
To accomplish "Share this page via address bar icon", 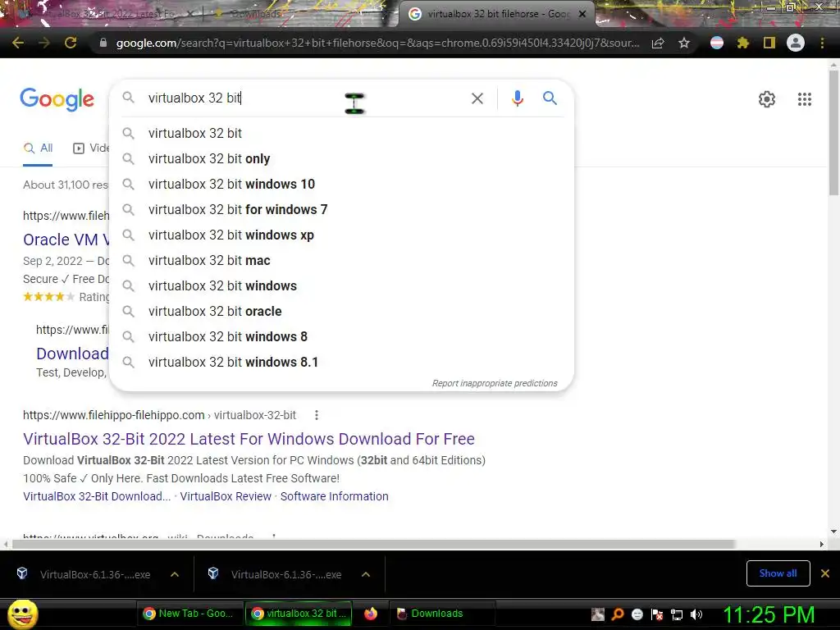I will [658, 43].
